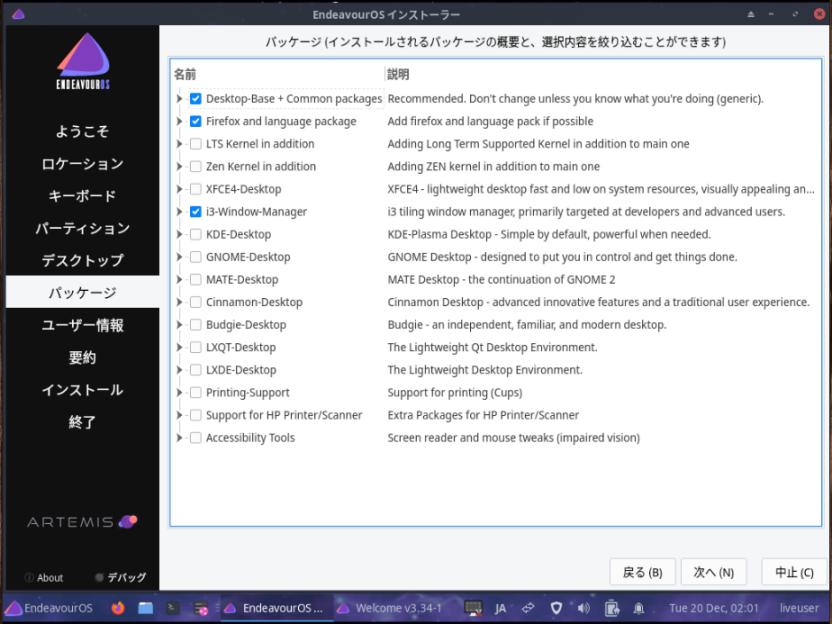832x624 pixels.
Task: Click the battery power manager tray icon
Action: tap(611, 608)
